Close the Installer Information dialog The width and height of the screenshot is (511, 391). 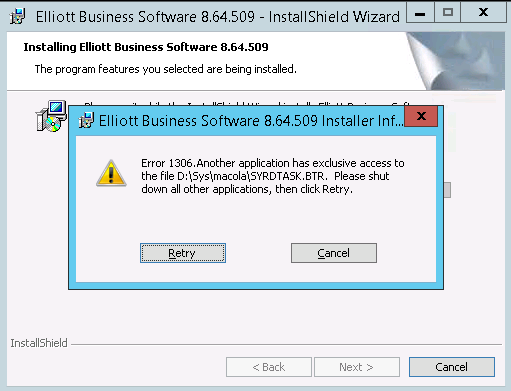(x=421, y=116)
